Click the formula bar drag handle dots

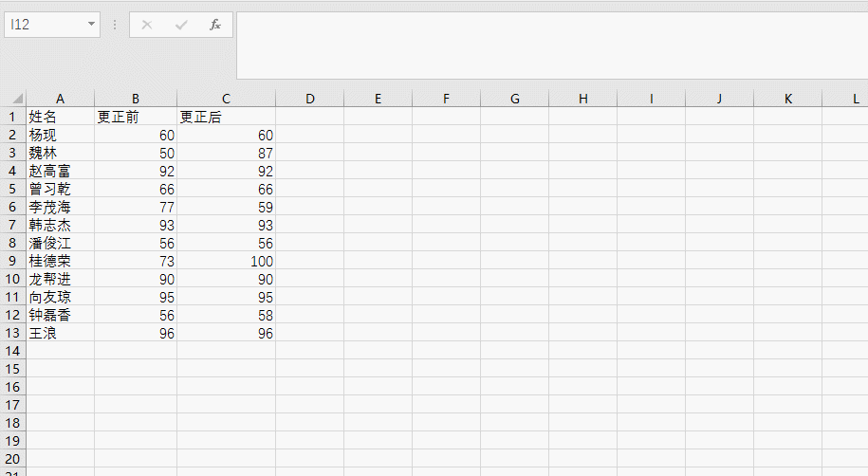click(x=115, y=25)
